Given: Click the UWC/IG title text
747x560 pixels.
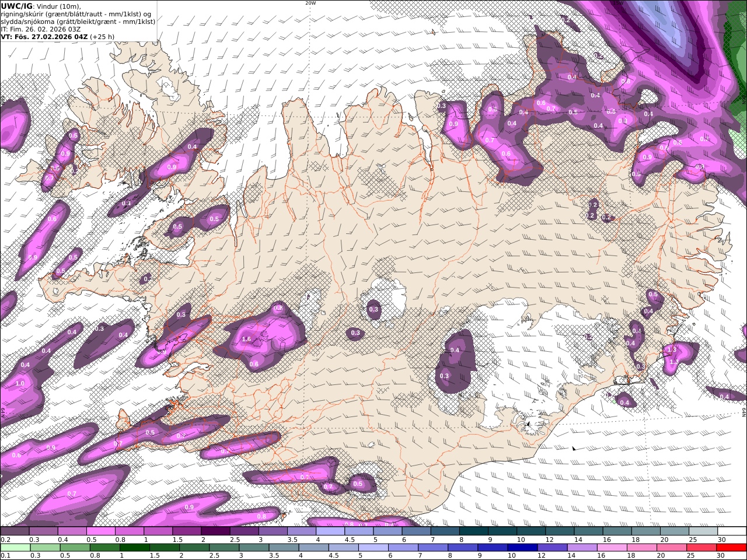Looking at the screenshot, I should pyautogui.click(x=16, y=6).
